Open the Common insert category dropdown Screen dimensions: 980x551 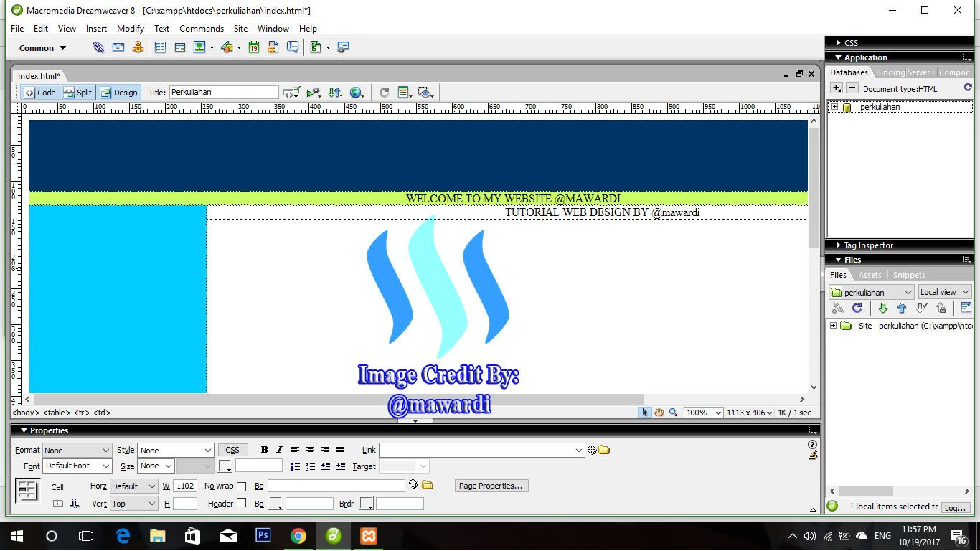point(43,48)
